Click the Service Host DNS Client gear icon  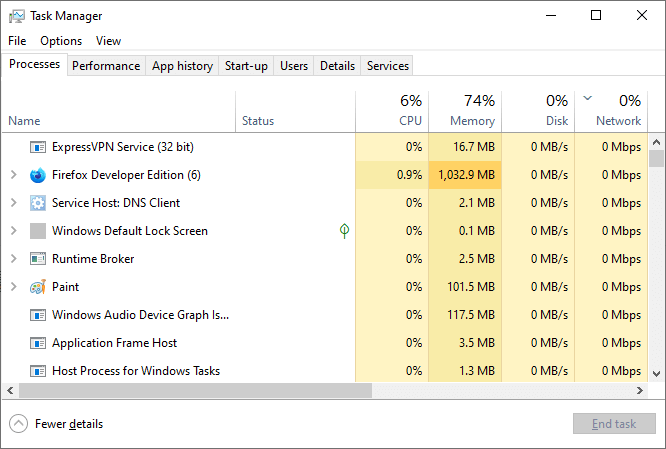tap(38, 203)
